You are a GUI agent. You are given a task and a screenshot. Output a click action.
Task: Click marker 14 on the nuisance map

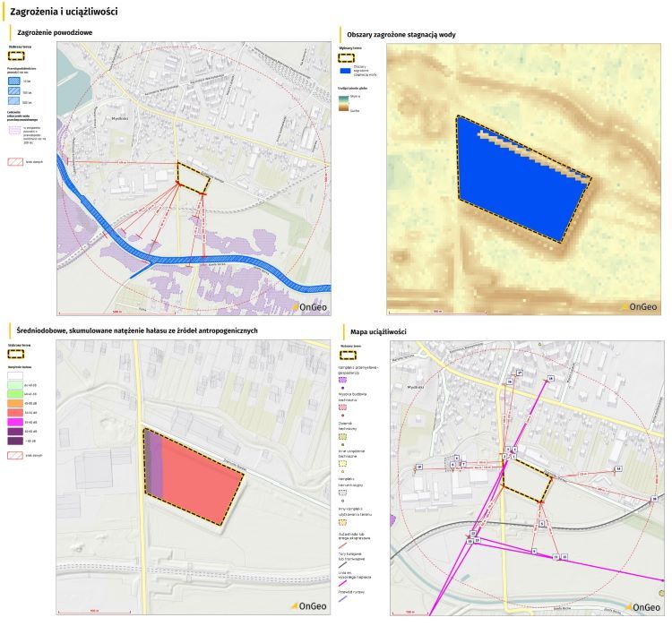[618, 468]
